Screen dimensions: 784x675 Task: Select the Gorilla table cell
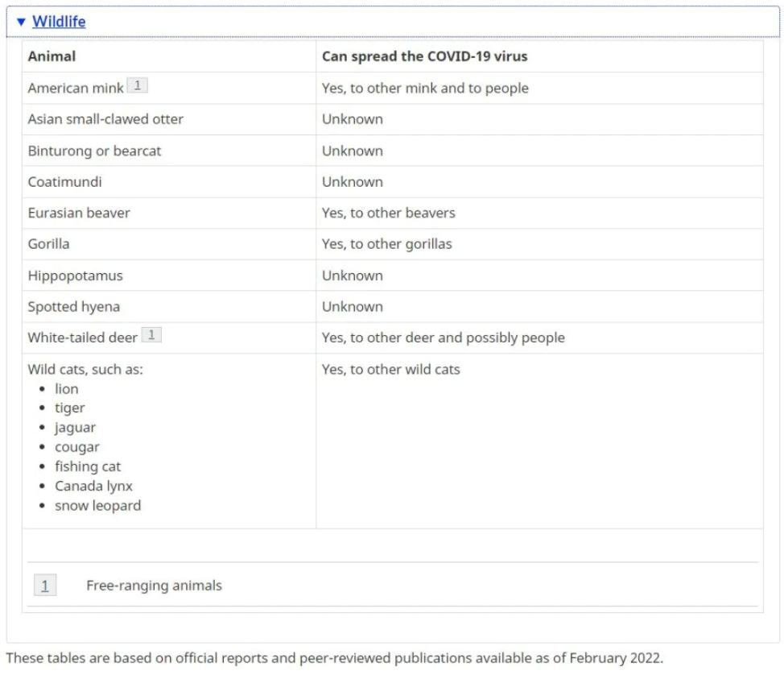point(169,244)
